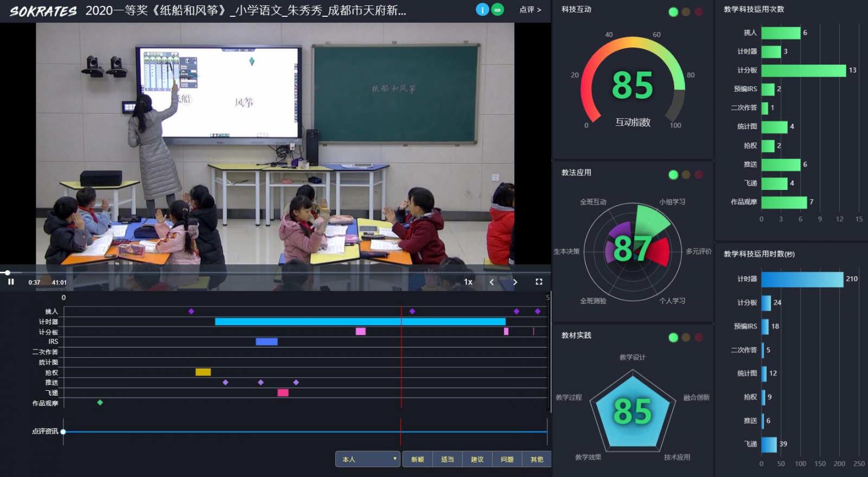The width and height of the screenshot is (868, 477).
Task: Enter fullscreen video mode
Action: [539, 282]
